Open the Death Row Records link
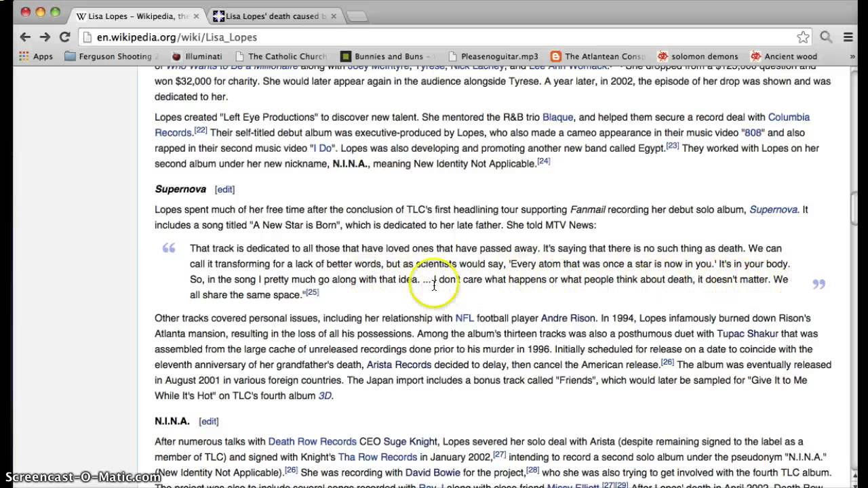Image resolution: width=868 pixels, height=488 pixels. pos(313,442)
